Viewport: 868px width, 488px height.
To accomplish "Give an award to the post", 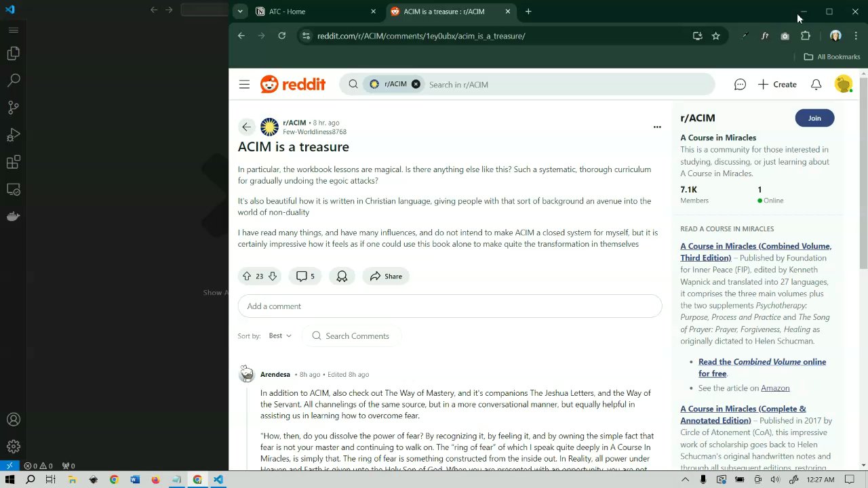I will click(342, 276).
